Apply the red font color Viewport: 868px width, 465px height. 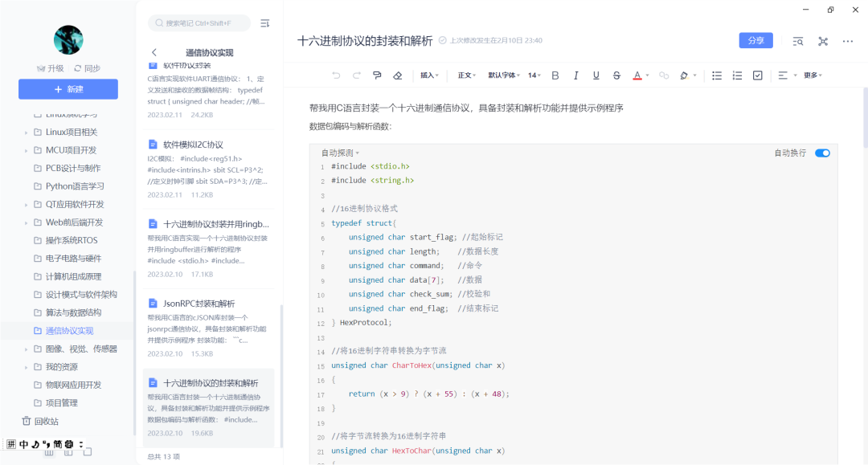tap(637, 75)
